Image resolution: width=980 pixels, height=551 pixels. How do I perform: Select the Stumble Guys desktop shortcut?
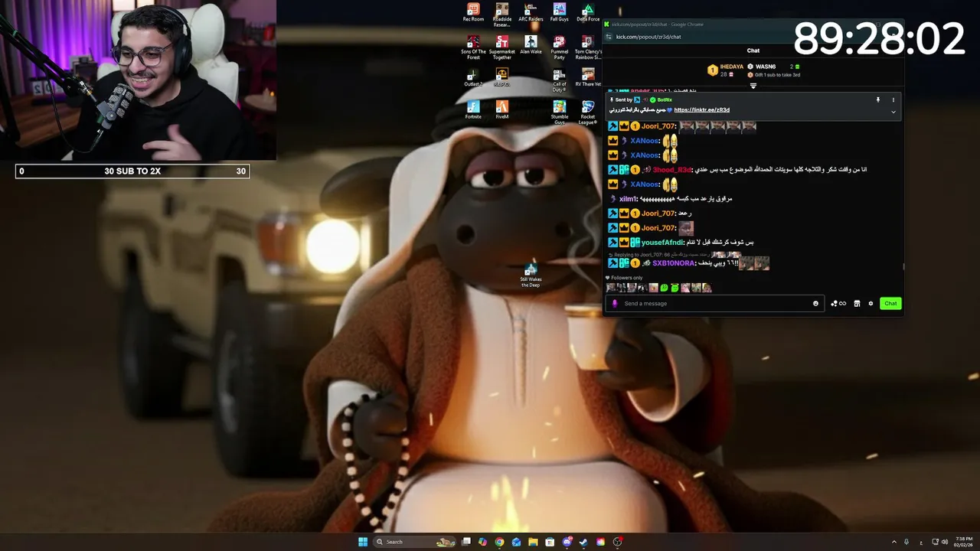point(559,112)
